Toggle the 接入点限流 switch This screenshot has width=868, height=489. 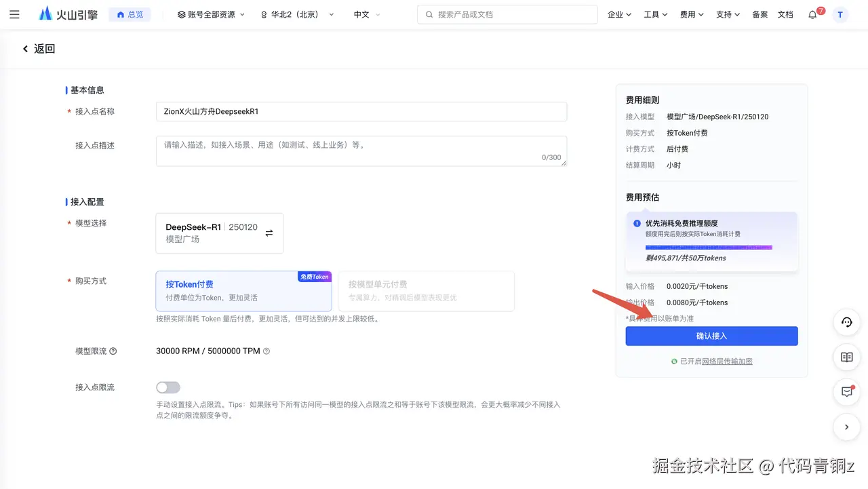tap(168, 387)
